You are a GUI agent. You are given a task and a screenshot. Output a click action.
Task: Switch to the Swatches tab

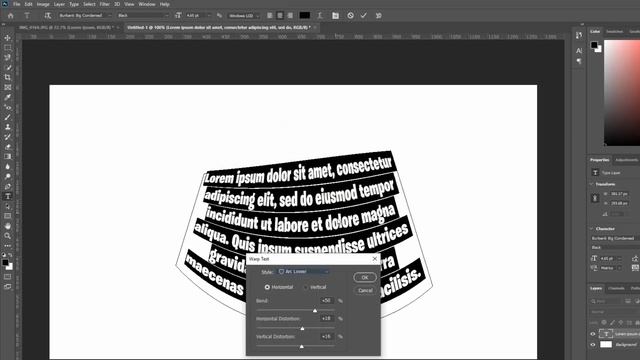615,31
